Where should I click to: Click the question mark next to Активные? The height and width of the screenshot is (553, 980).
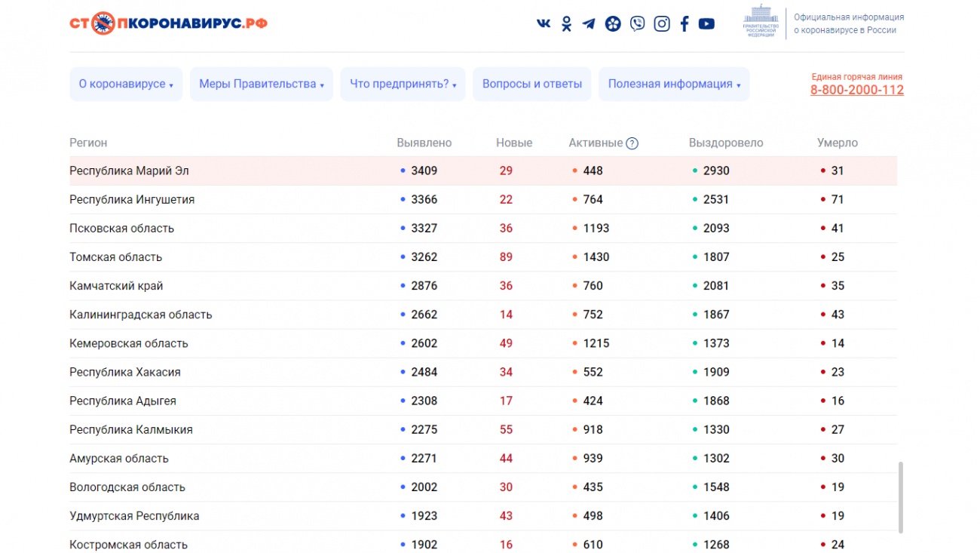[632, 143]
